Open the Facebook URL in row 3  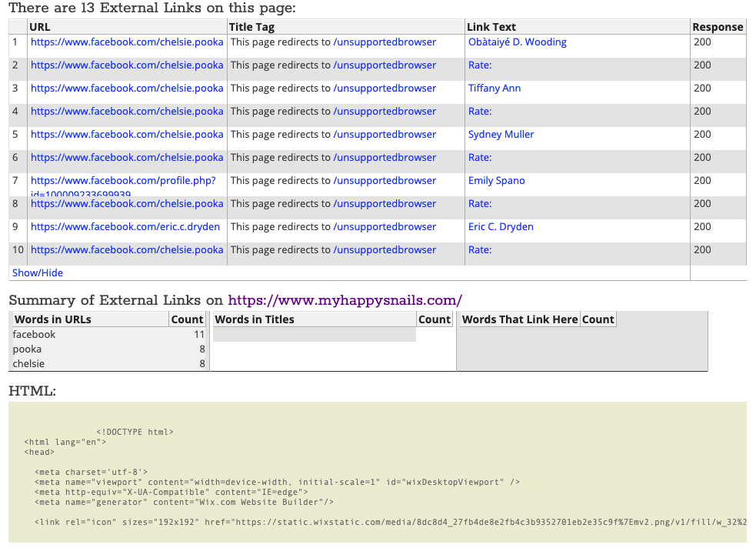click(x=127, y=89)
